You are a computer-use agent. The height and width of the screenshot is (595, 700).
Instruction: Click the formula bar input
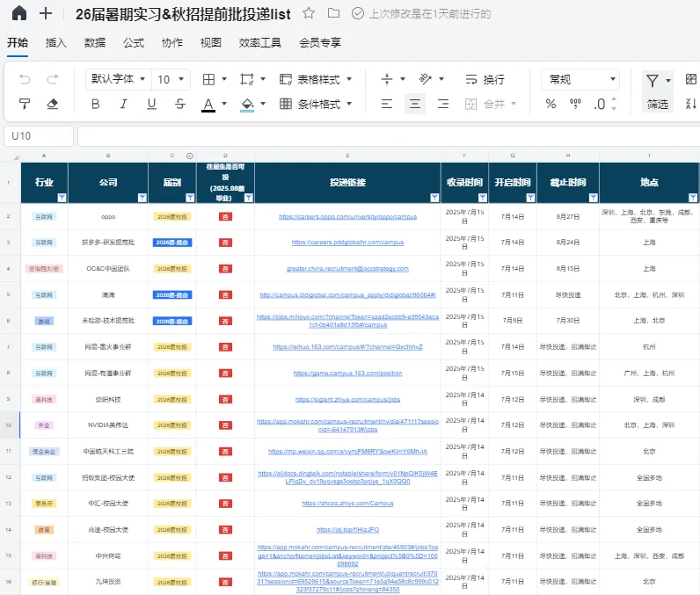(x=389, y=136)
